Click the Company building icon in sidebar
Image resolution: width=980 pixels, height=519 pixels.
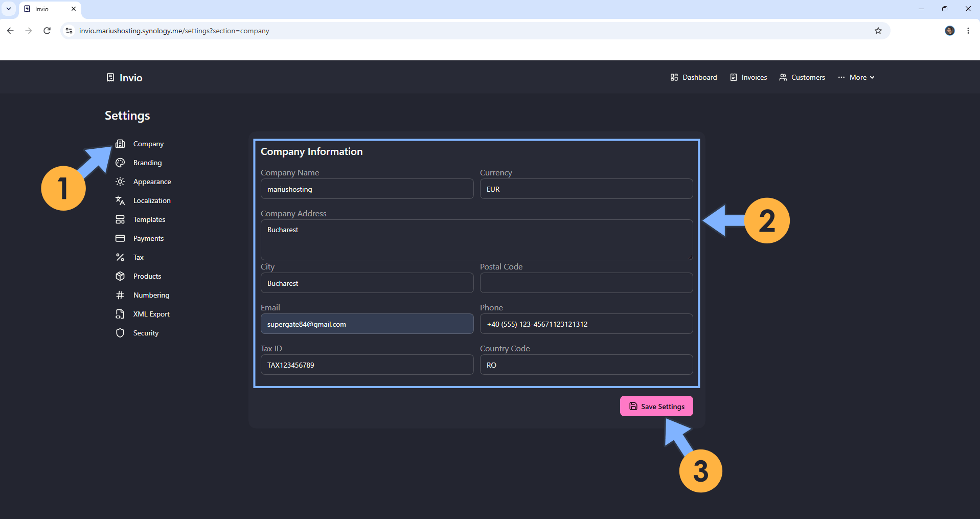(120, 144)
